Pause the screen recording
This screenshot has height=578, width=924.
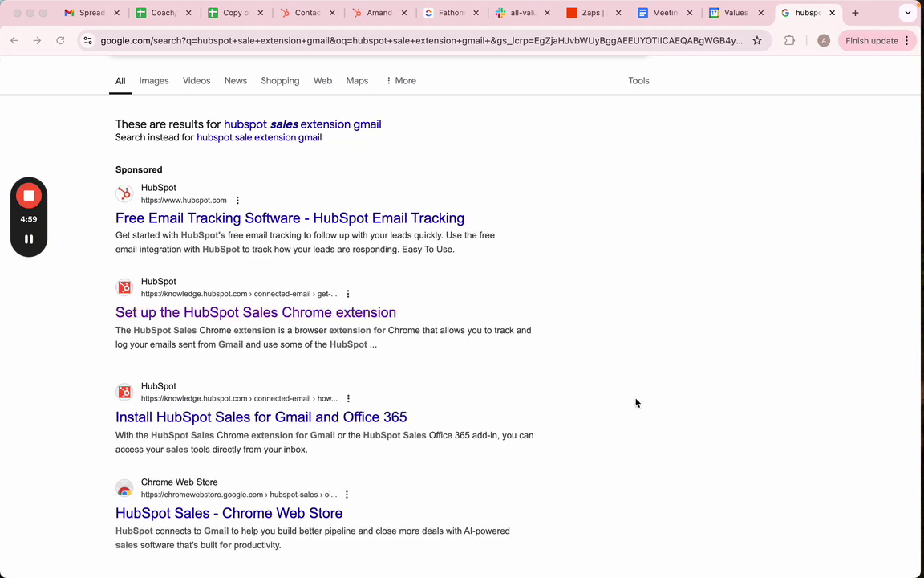click(x=28, y=239)
